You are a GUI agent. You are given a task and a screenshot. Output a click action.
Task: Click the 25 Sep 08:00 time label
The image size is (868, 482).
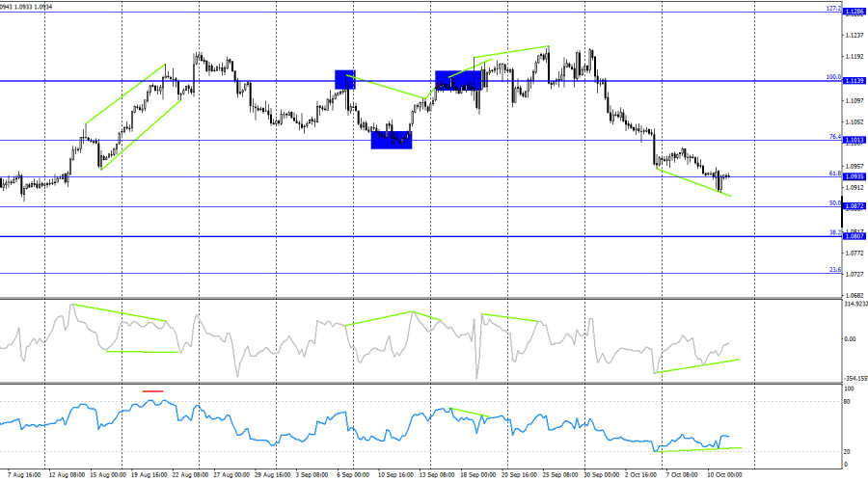tap(560, 475)
